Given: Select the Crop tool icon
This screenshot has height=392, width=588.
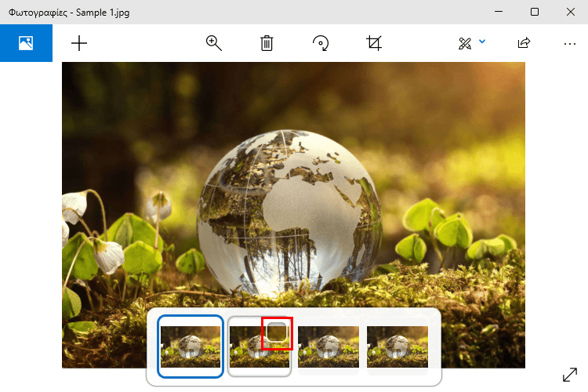Looking at the screenshot, I should click(374, 43).
